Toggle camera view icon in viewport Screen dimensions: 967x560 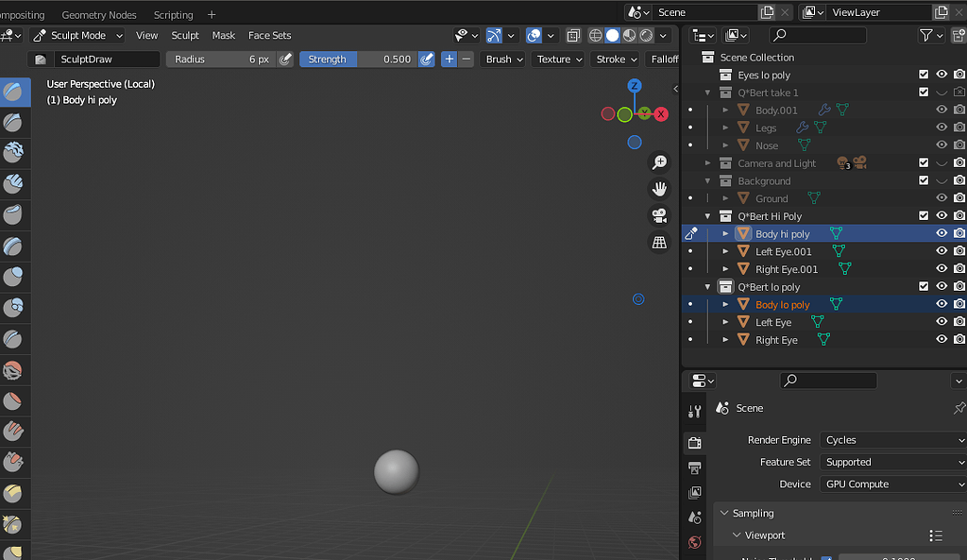[659, 216]
